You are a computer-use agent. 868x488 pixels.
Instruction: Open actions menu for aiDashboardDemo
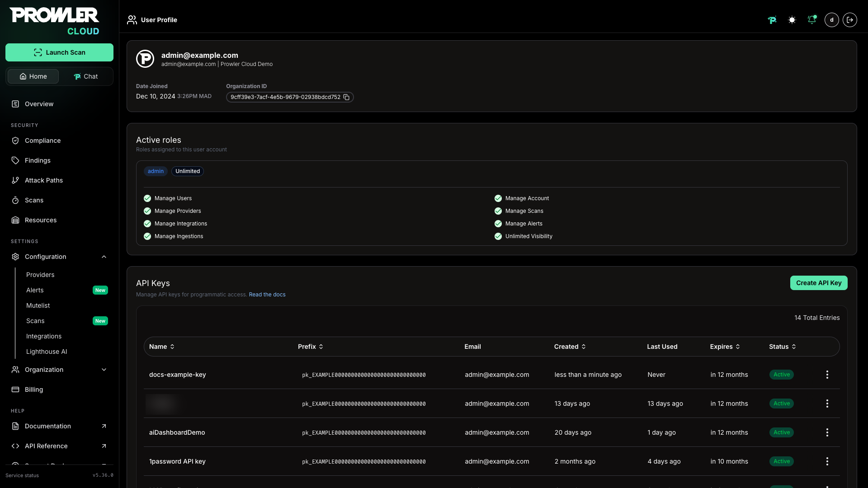827,432
